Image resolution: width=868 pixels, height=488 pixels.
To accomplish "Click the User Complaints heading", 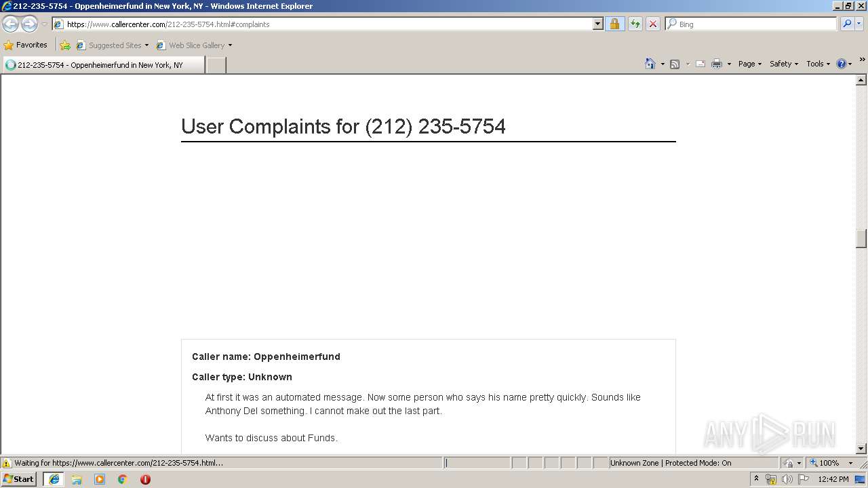I will 343,127.
